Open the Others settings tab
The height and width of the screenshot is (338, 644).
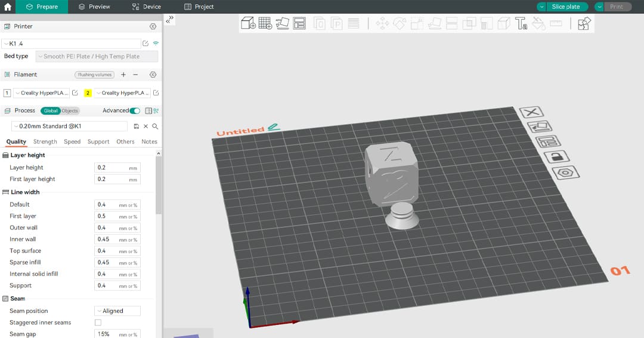pyautogui.click(x=125, y=142)
